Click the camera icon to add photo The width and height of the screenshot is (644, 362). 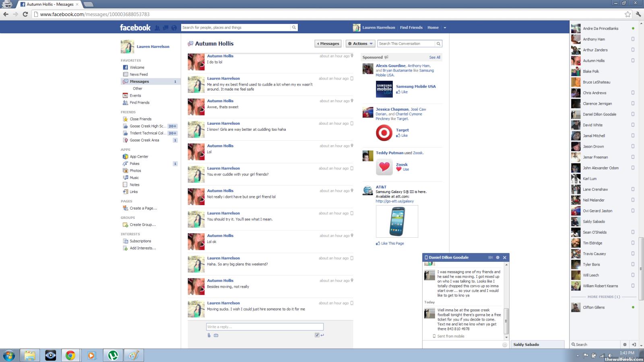[x=216, y=335]
